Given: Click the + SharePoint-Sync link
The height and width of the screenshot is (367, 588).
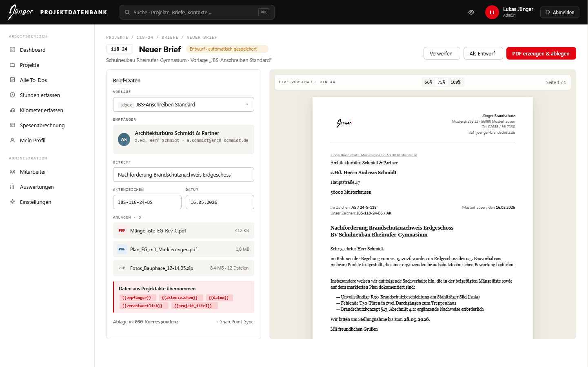Looking at the screenshot, I should pyautogui.click(x=235, y=322).
